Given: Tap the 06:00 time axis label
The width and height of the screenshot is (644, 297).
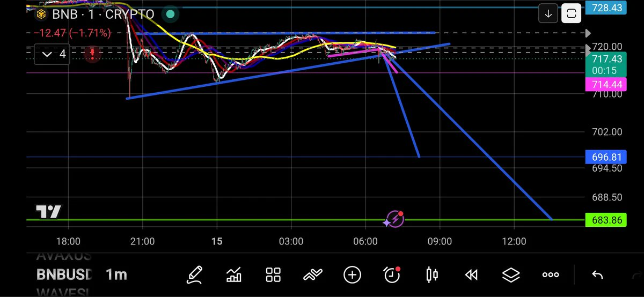Looking at the screenshot, I should 365,242.
